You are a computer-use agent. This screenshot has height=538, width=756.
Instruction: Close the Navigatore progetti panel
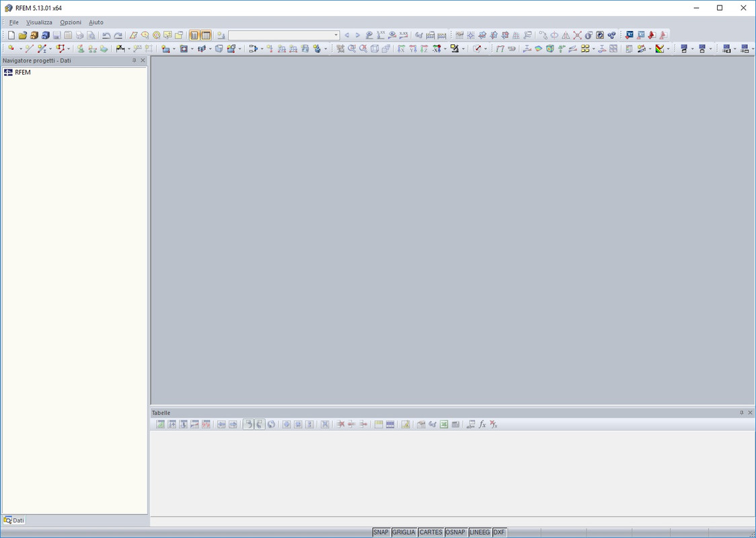[143, 61]
